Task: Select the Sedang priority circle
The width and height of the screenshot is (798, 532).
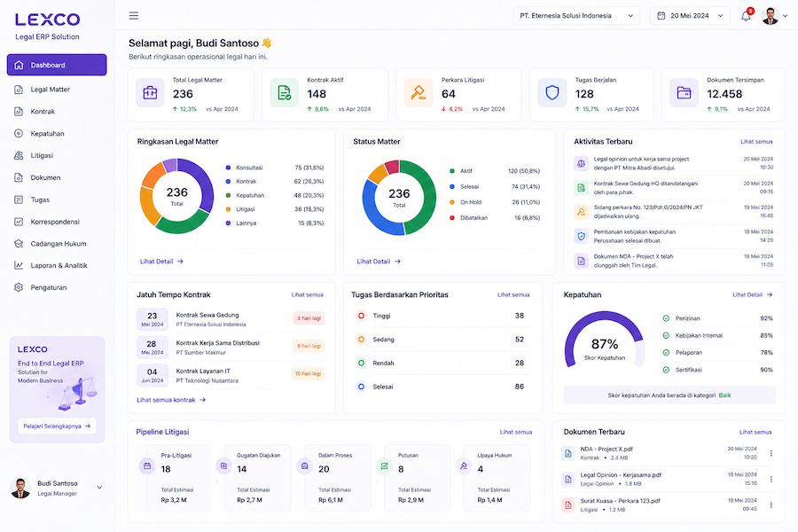Action: (x=361, y=339)
